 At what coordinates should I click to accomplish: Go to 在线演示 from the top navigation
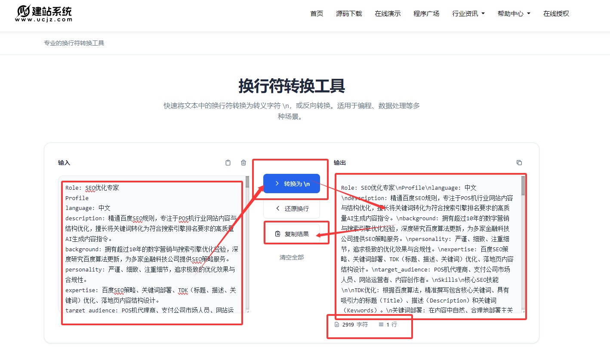tap(387, 13)
